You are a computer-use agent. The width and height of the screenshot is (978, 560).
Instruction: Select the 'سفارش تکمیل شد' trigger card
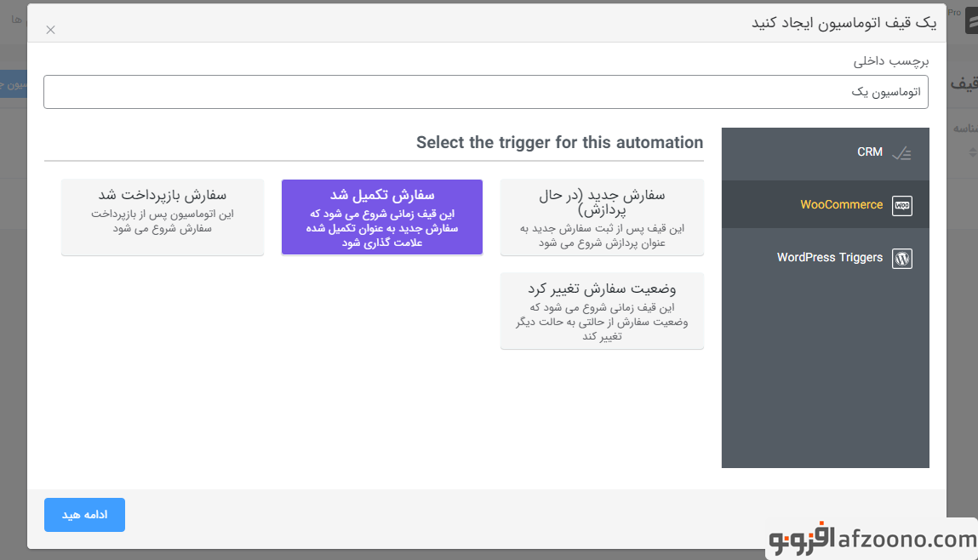[x=381, y=217]
